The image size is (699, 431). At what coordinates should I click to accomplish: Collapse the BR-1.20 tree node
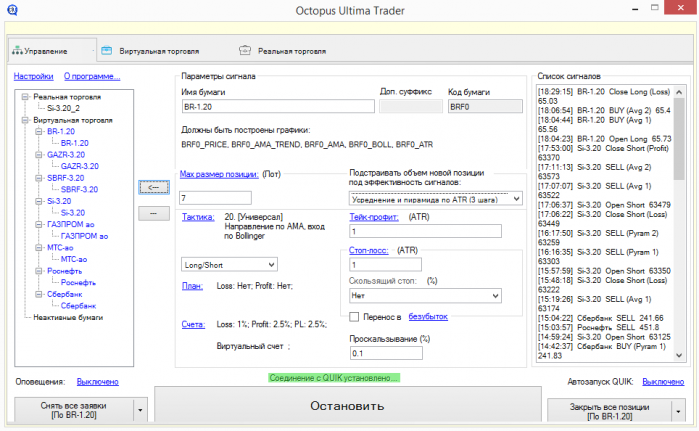[39, 131]
